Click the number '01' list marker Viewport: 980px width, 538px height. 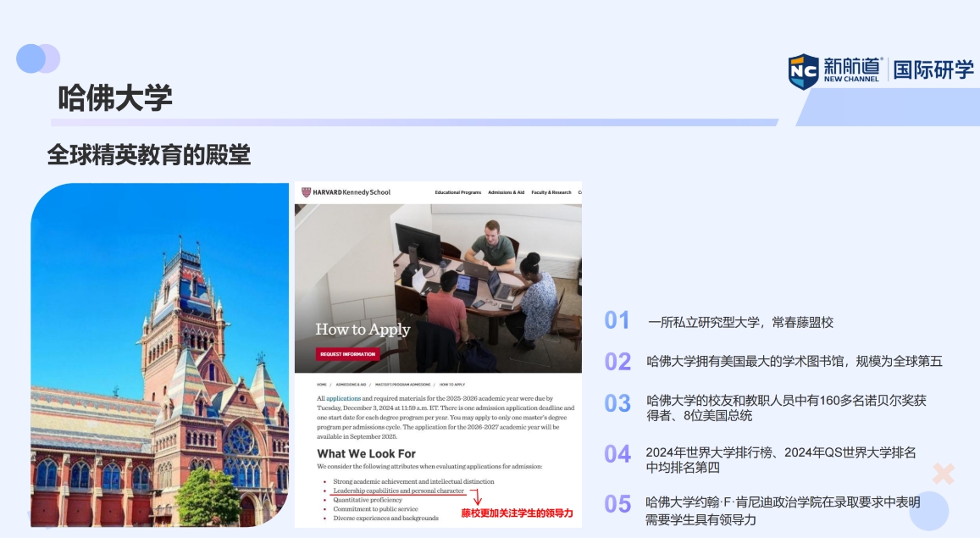617,320
